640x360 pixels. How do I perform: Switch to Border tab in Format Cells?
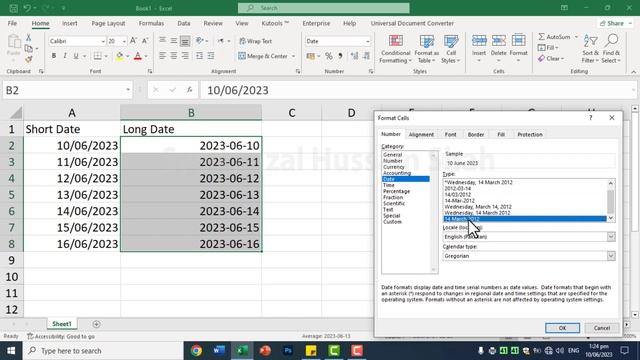476,134
